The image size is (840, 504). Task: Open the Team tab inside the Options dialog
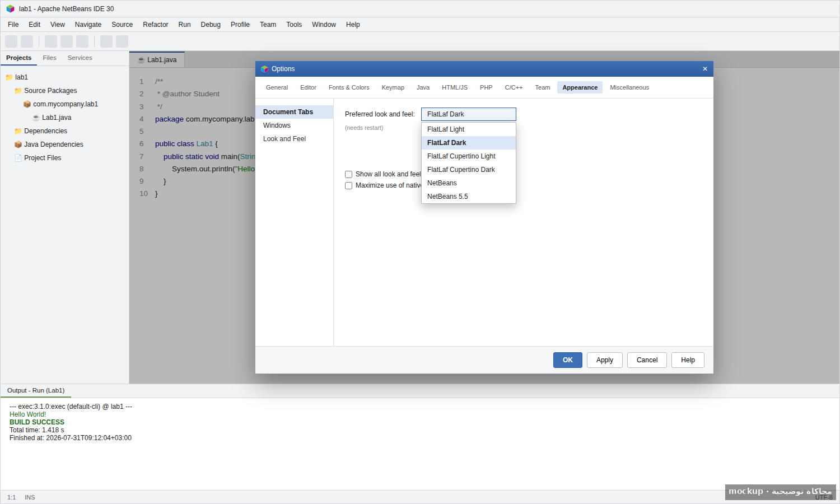pos(543,87)
